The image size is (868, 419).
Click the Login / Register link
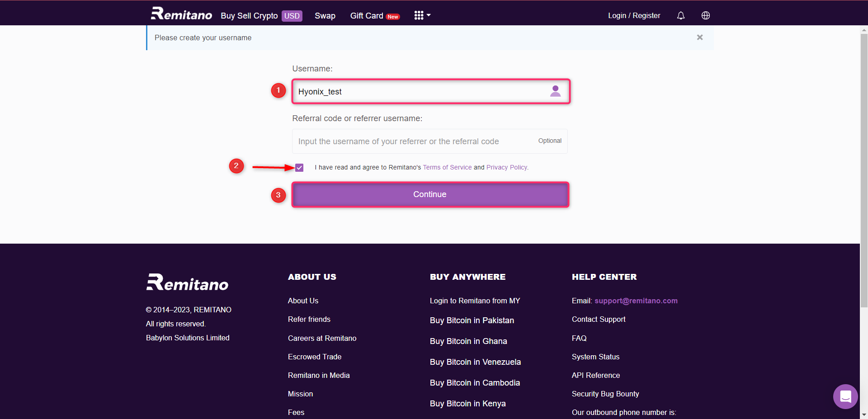[x=634, y=15]
